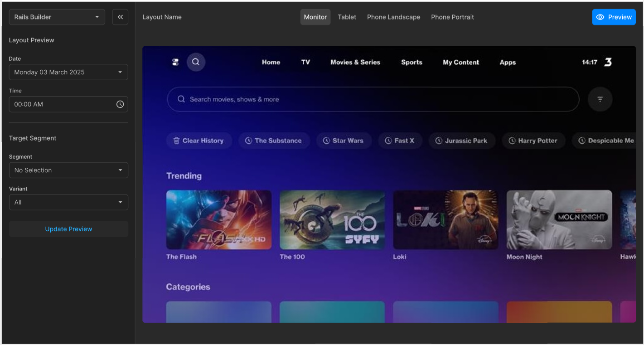
Task: Click the 14:17 clock text
Action: (590, 62)
